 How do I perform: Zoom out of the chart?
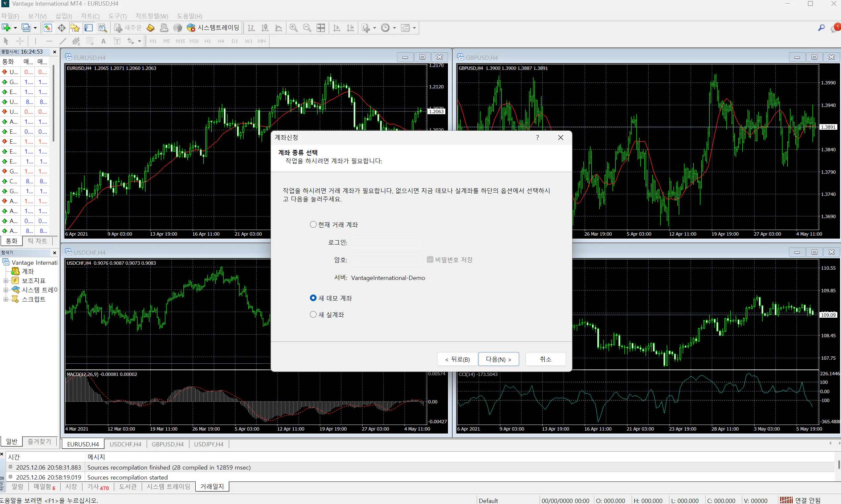click(307, 28)
